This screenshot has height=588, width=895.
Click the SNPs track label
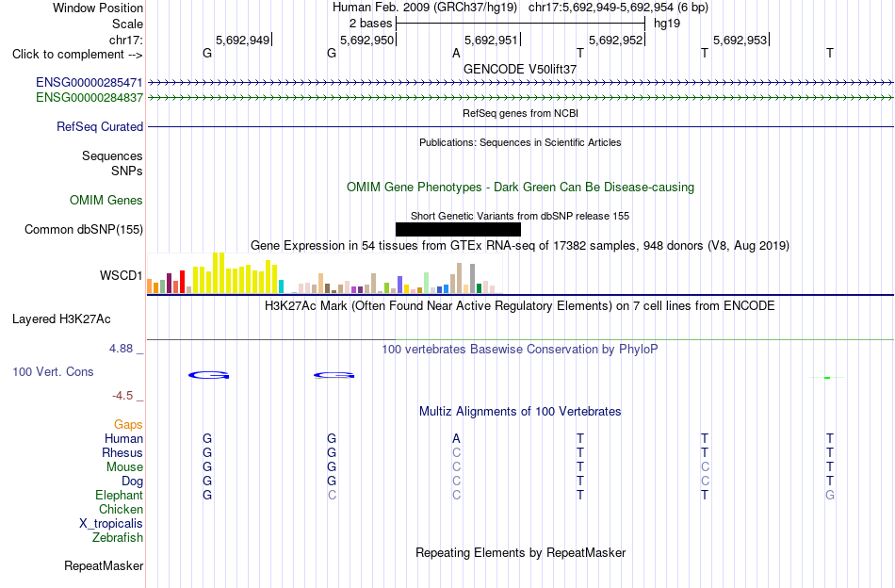point(127,171)
